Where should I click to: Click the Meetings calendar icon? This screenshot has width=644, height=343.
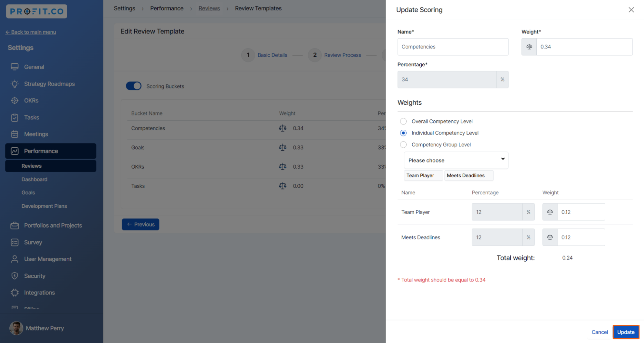tap(14, 134)
